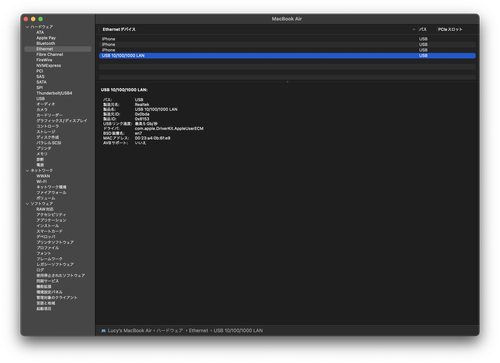500x363 pixels.
Task: Select コントローラ in the sidebar
Action: (x=47, y=126)
